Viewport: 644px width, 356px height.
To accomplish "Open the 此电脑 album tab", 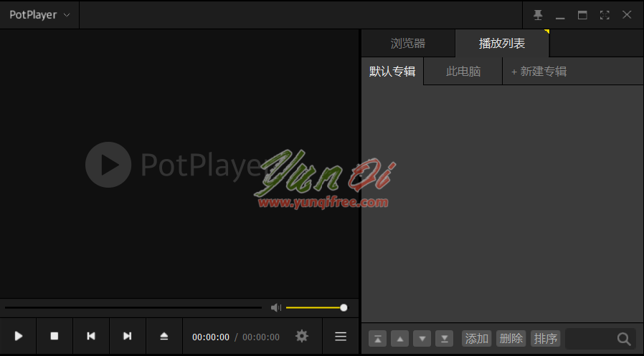I will click(x=463, y=72).
